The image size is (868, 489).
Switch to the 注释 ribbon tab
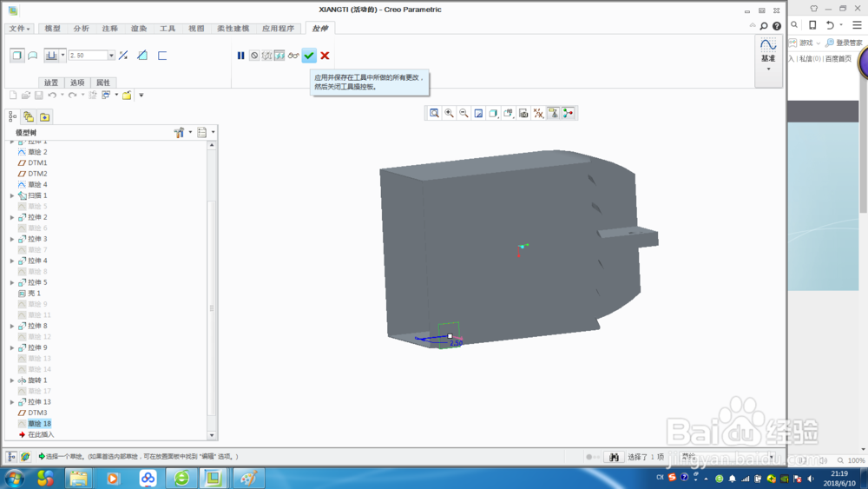pos(110,29)
